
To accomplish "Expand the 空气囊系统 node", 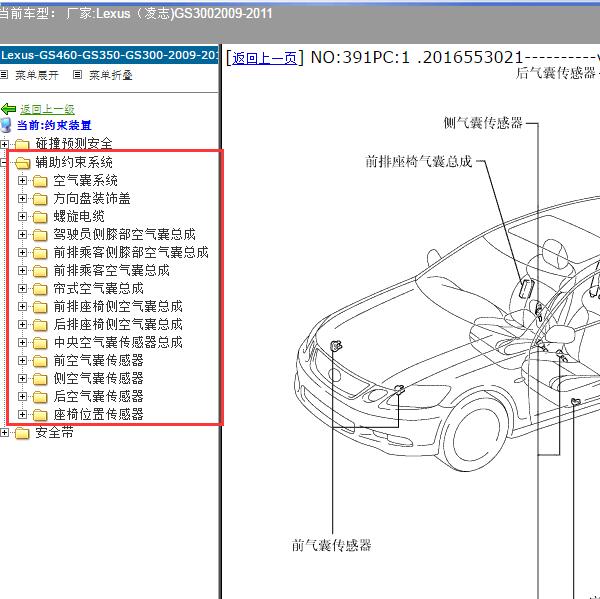I will (22, 180).
